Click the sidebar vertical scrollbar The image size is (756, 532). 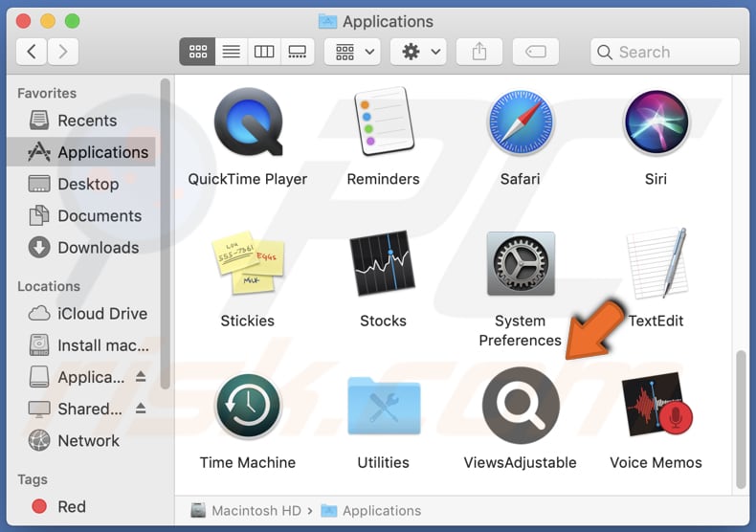[x=166, y=233]
